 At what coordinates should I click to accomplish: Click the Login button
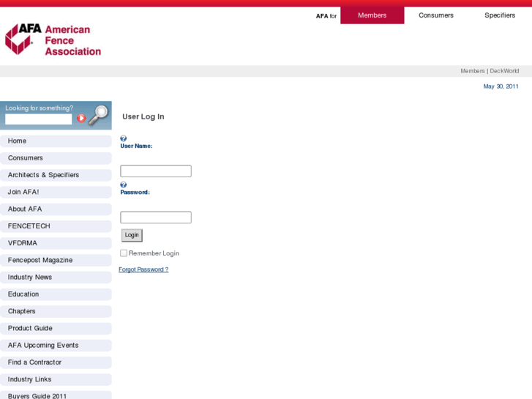click(132, 235)
